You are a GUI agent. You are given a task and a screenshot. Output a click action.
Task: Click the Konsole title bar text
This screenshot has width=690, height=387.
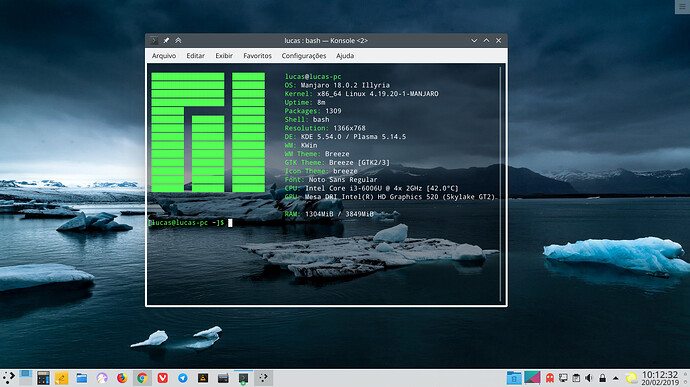tap(326, 41)
